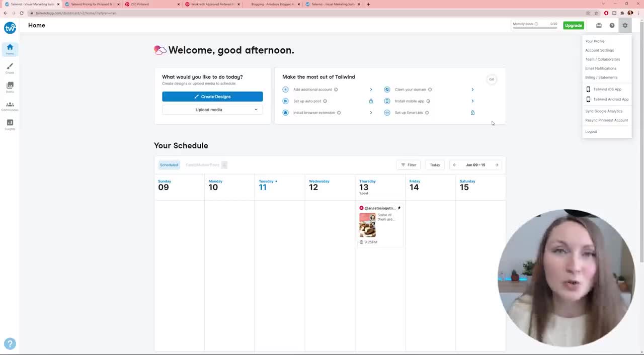Image resolution: width=644 pixels, height=355 pixels.
Task: Open the scheduled pin thumbnail on Thursday
Action: [367, 225]
